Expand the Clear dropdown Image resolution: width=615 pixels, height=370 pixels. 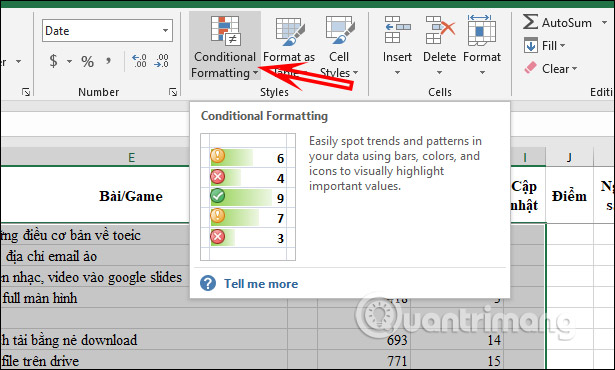click(575, 69)
